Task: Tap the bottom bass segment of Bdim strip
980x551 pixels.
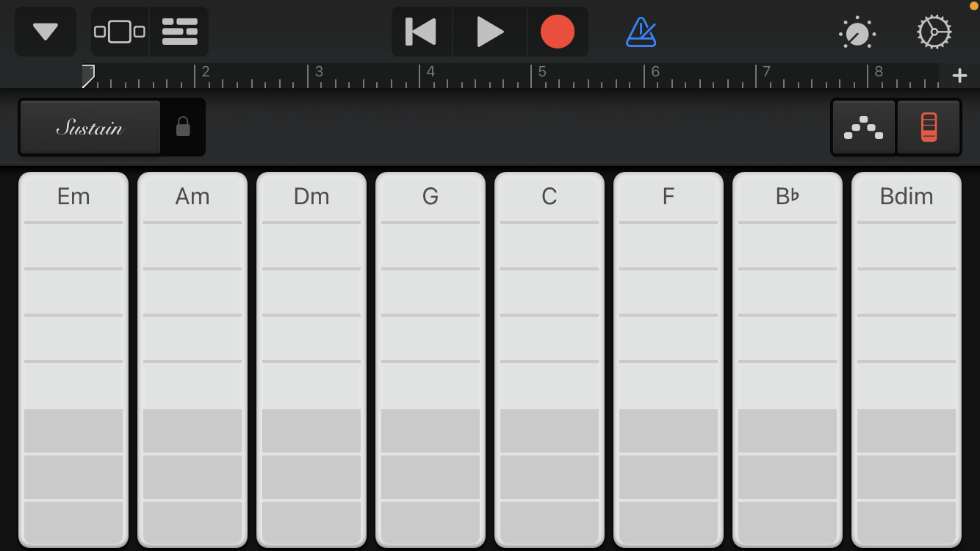Action: tap(907, 522)
